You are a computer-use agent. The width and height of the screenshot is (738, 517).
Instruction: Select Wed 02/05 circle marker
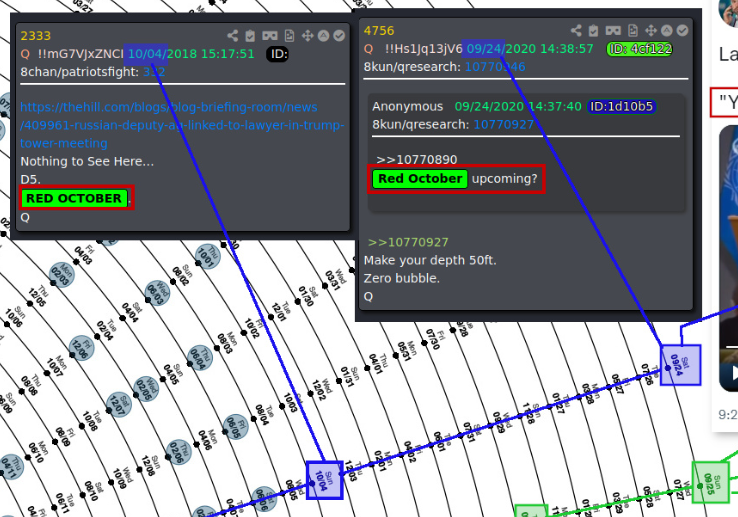(x=146, y=389)
